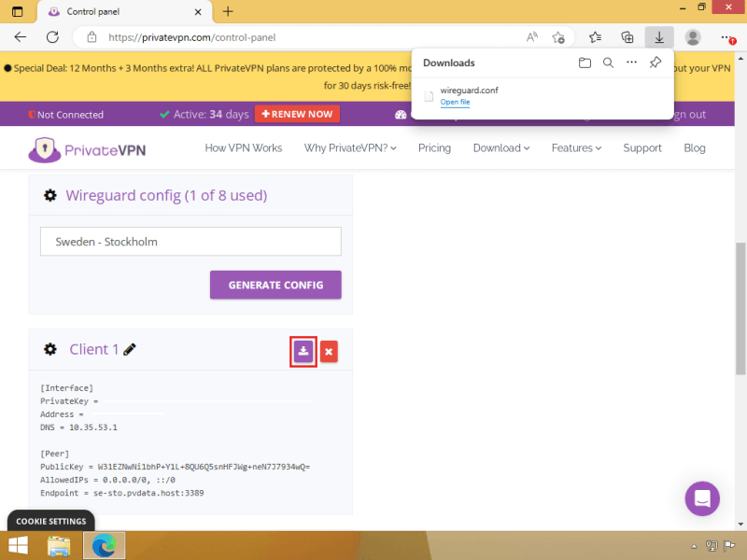Open the Pricing page
The width and height of the screenshot is (747, 560).
pyautogui.click(x=434, y=147)
